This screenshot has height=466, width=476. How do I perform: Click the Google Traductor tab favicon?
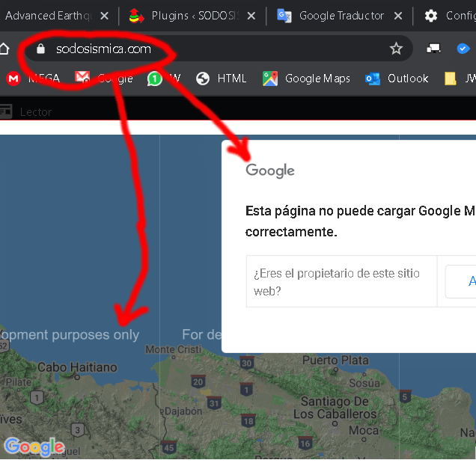tap(284, 16)
